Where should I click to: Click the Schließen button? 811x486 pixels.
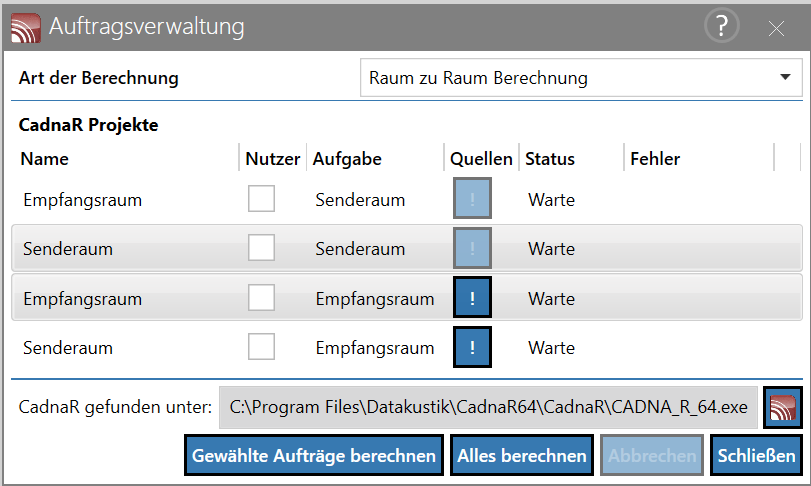pyautogui.click(x=756, y=455)
